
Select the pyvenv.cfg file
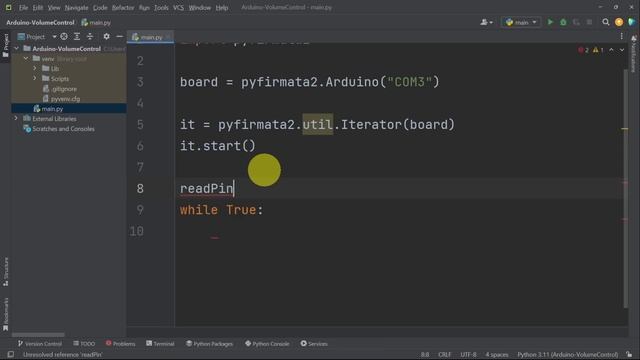coord(61,99)
